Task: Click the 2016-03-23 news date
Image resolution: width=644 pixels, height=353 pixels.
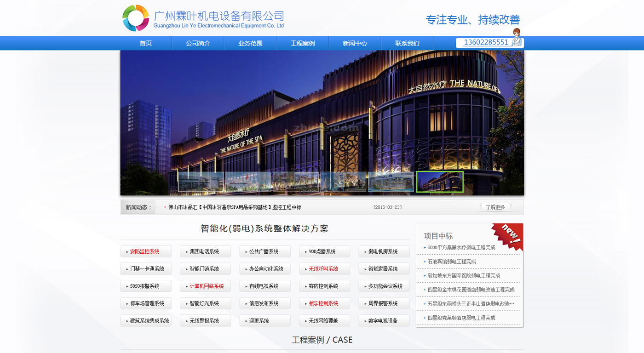Action: point(387,207)
